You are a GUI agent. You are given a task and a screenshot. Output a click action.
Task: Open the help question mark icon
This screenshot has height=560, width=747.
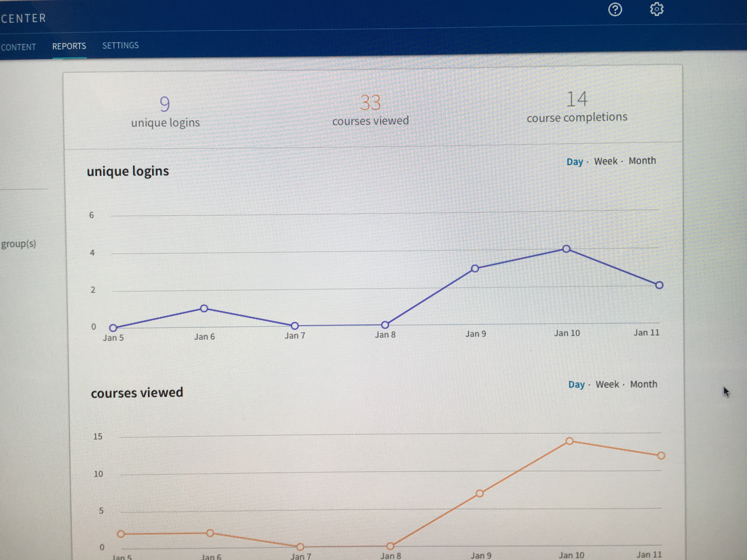(615, 9)
